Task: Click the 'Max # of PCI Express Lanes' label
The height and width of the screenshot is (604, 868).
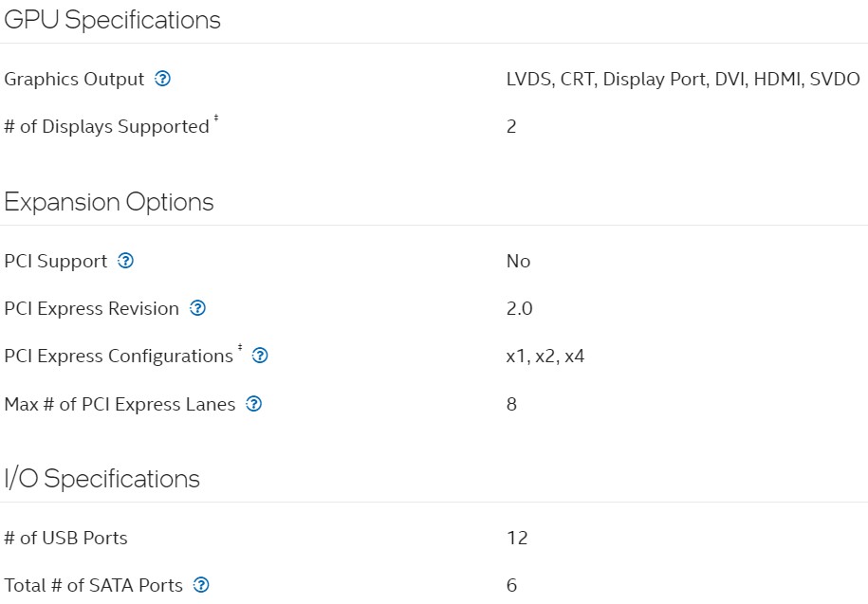Action: [120, 404]
